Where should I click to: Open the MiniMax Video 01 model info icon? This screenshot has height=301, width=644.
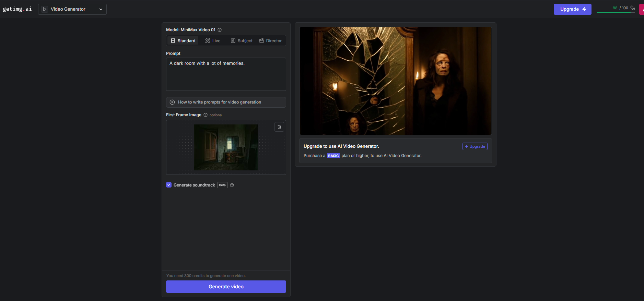220,30
